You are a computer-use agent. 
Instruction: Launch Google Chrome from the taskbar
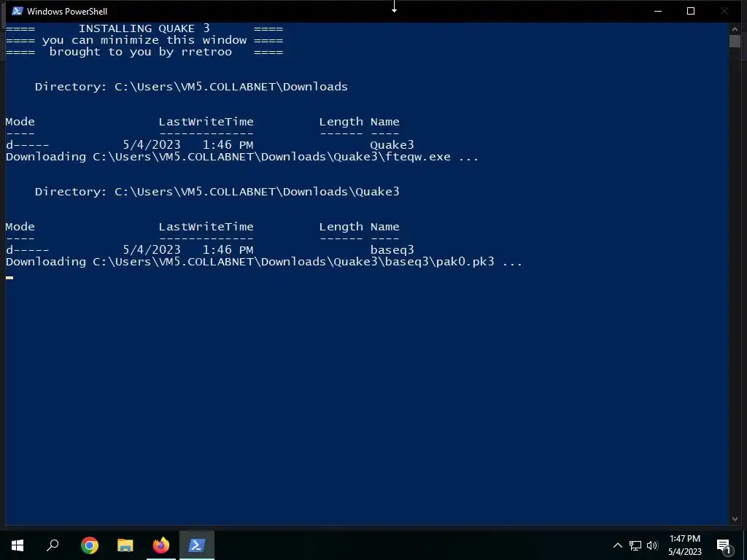point(90,545)
